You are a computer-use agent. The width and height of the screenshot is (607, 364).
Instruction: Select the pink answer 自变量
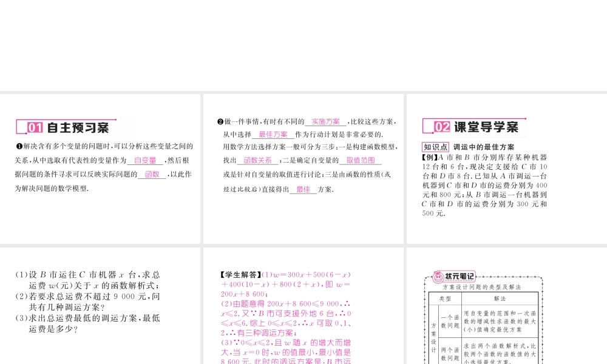pos(145,160)
